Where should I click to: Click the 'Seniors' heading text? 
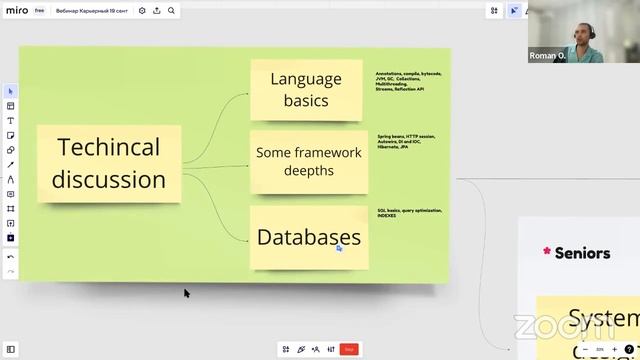(x=582, y=253)
